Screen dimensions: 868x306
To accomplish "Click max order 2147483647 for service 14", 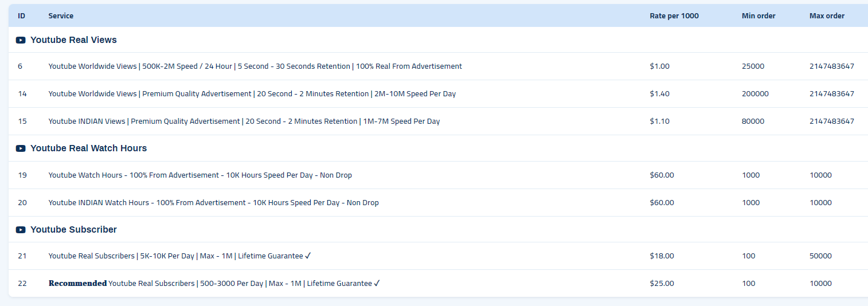I will (x=831, y=94).
